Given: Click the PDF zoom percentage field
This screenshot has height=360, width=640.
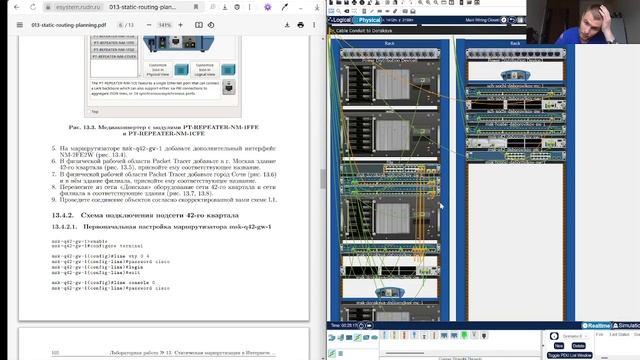Looking at the screenshot, I should click(165, 25).
